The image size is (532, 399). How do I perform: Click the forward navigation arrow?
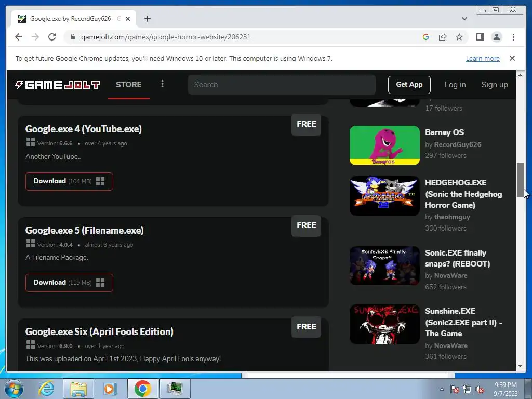[35, 37]
